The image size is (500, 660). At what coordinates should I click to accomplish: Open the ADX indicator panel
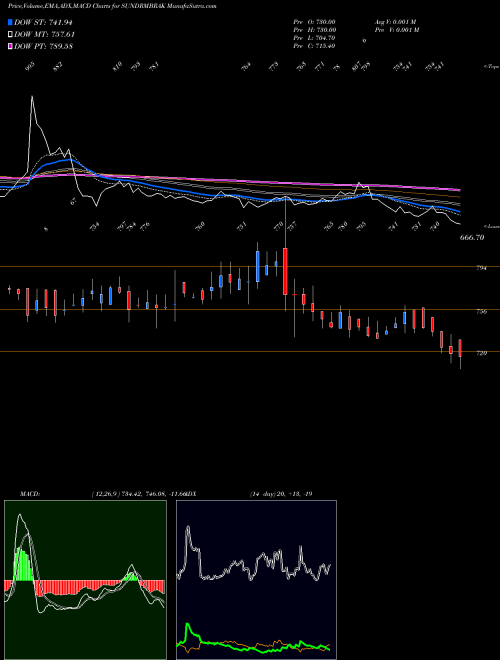pyautogui.click(x=256, y=580)
